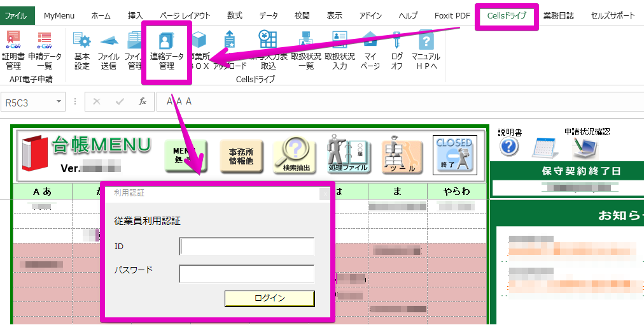Expand the Name Box dropdown arrow
The width and height of the screenshot is (644, 325).
tap(59, 101)
